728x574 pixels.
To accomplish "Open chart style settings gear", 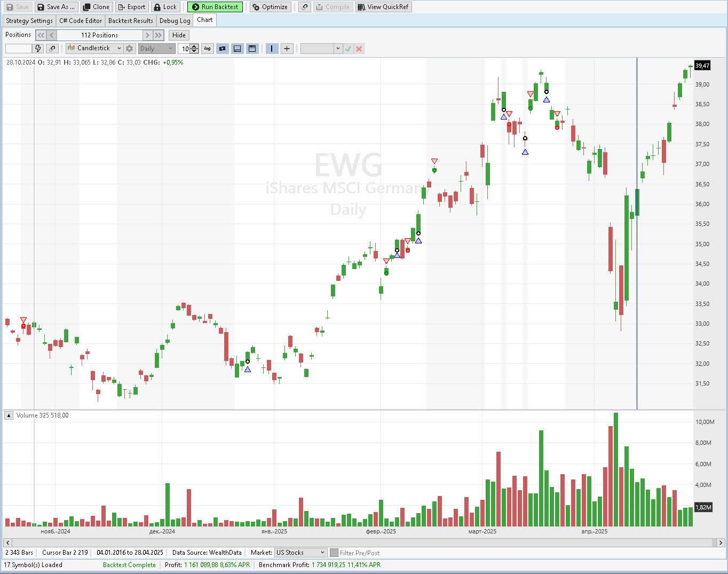I will point(129,49).
